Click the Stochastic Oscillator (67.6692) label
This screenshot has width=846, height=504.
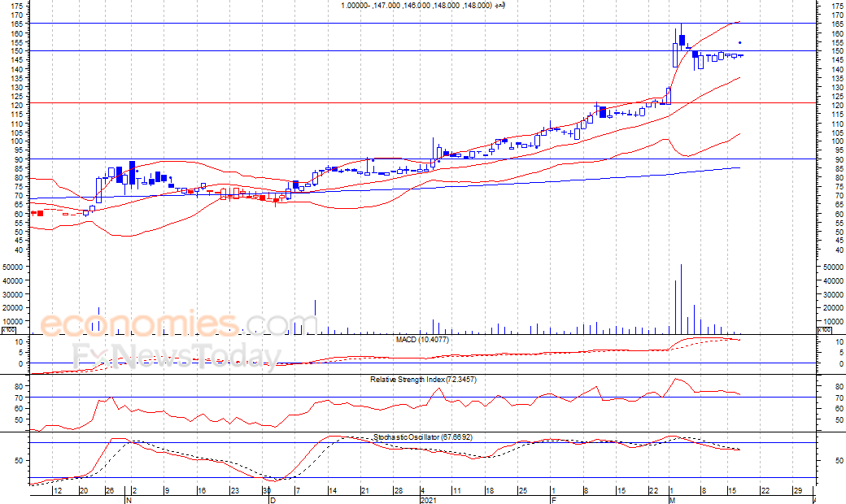coord(423,437)
